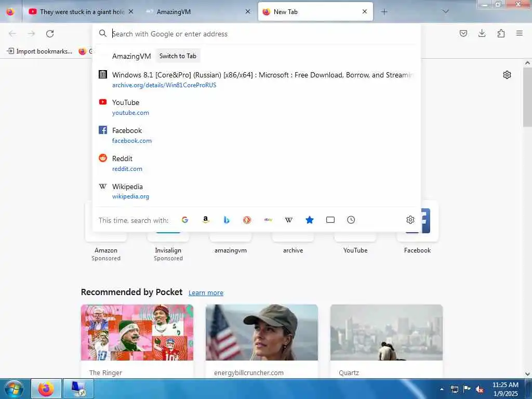
Task: Open the Windows Start button
Action: 14,389
